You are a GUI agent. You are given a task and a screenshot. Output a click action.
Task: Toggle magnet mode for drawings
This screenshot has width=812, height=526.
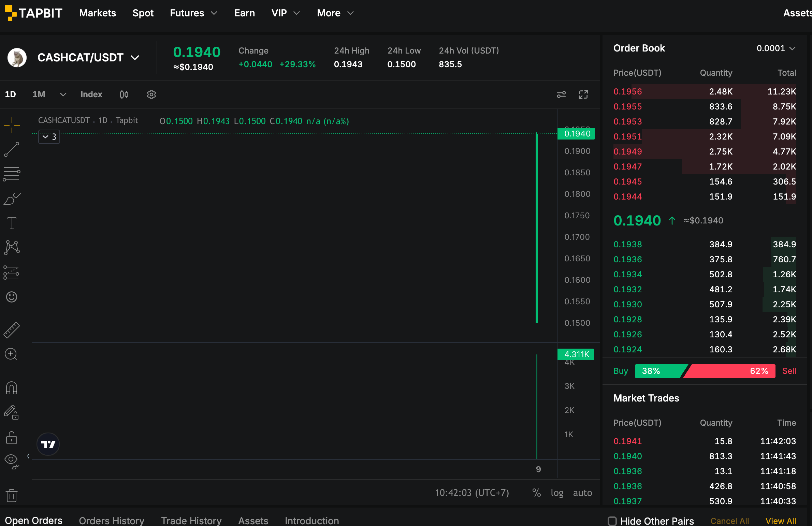click(12, 388)
